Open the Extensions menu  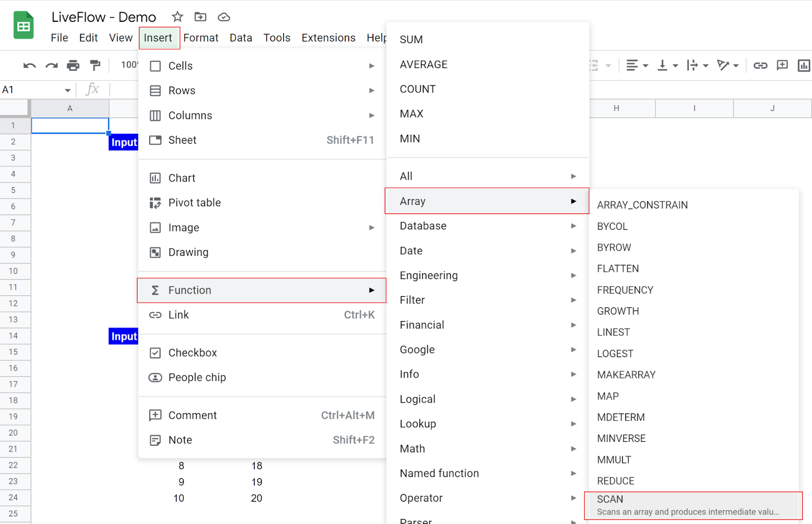pyautogui.click(x=328, y=38)
